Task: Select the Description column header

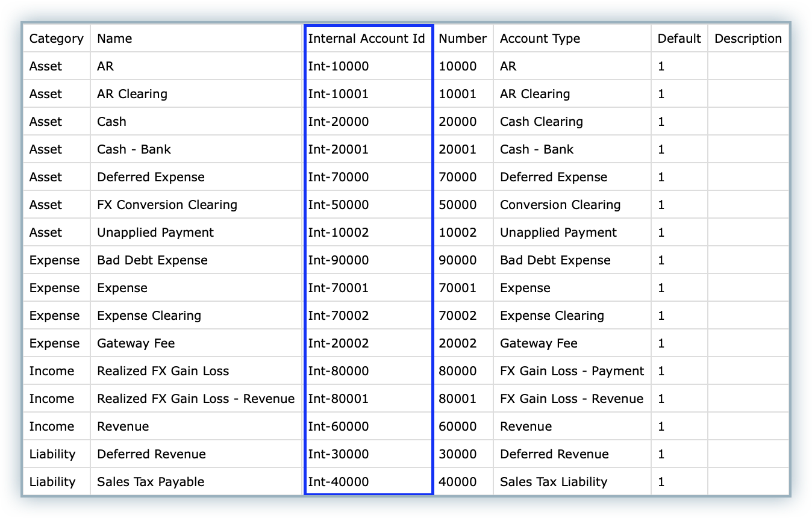Action: point(748,39)
